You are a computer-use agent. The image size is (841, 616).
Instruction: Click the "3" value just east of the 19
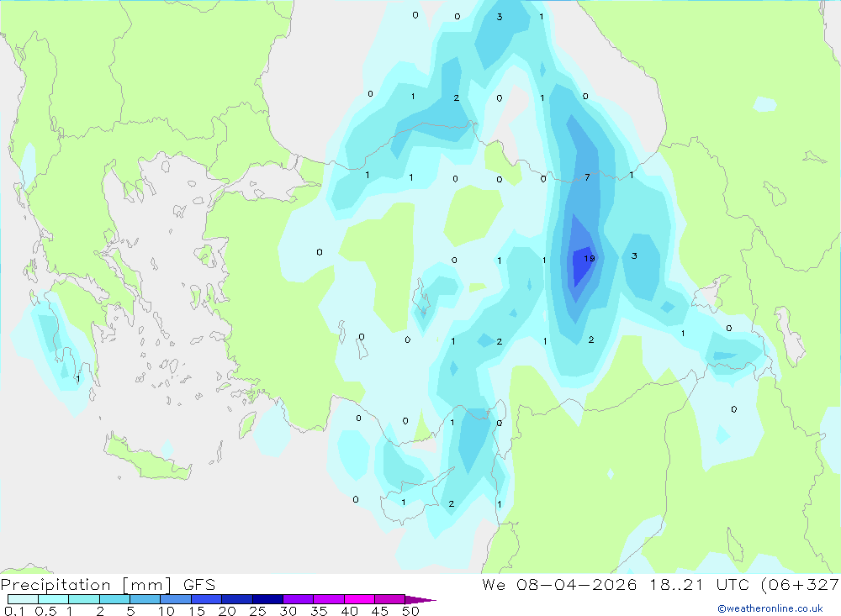(634, 255)
